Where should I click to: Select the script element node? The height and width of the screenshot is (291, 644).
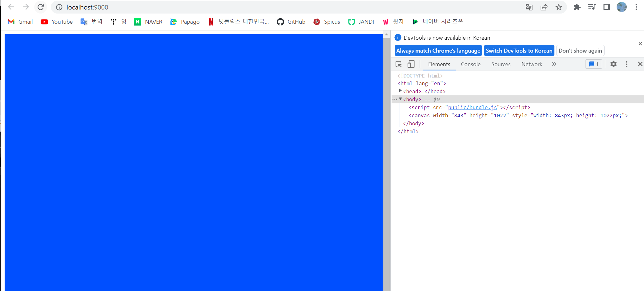point(469,107)
